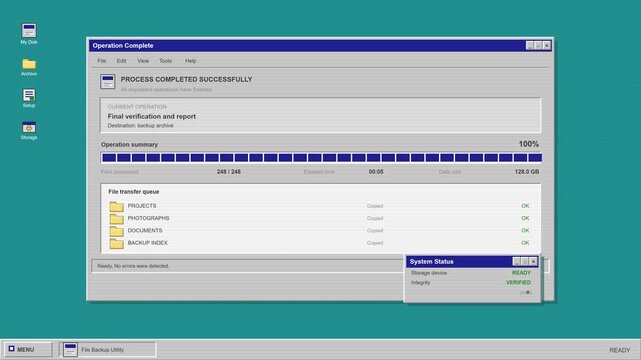Click the PHOTOGRAPHS folder icon
The image size is (641, 360).
tap(117, 218)
